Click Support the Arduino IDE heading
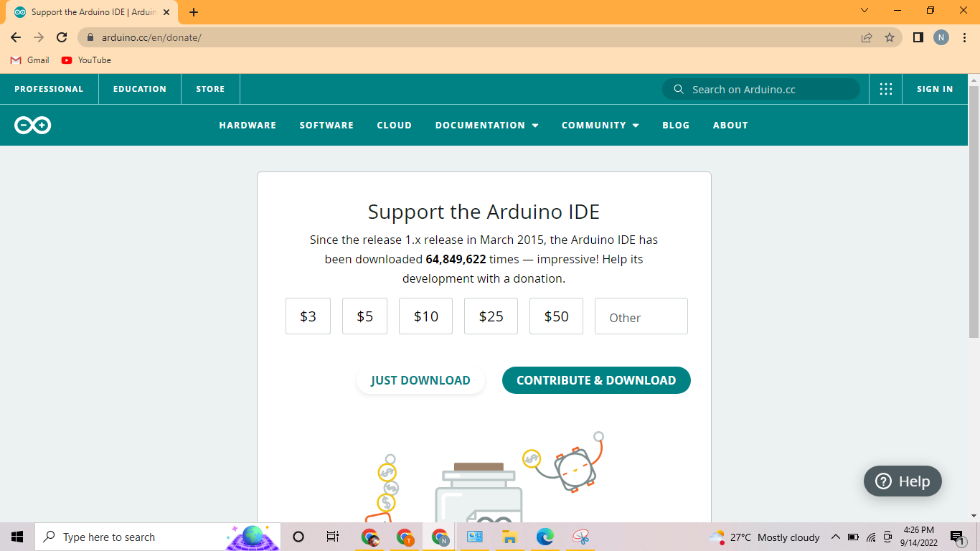Viewport: 980px width, 551px height. pyautogui.click(x=484, y=212)
